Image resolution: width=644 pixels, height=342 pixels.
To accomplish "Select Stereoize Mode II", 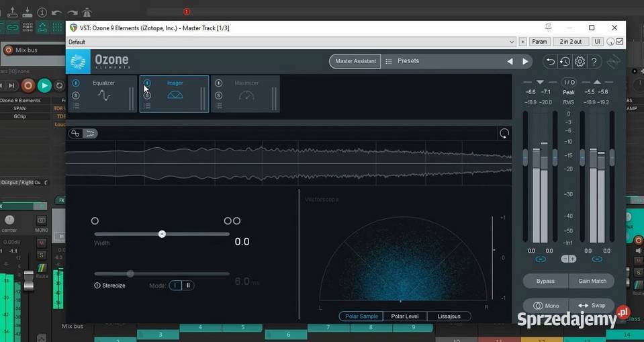I will pos(188,286).
